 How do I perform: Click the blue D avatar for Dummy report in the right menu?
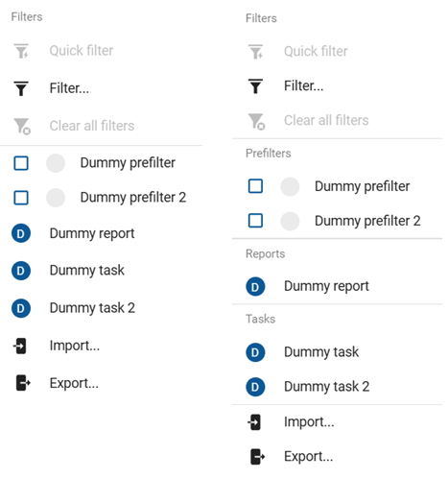click(255, 286)
